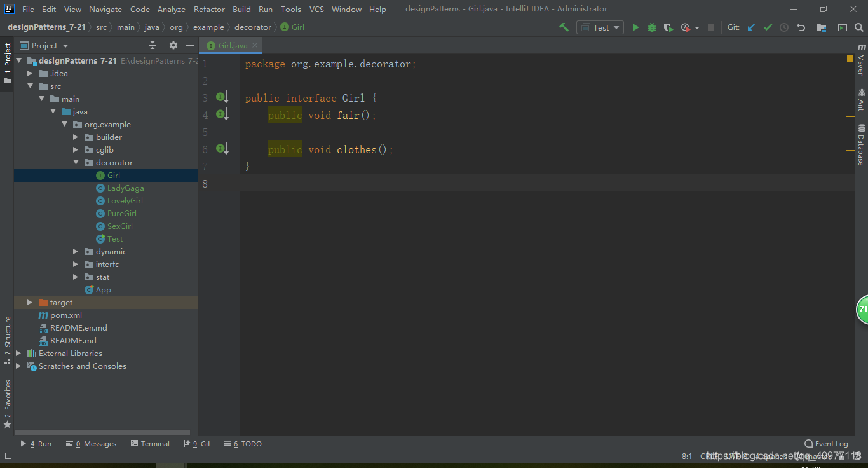Click the Collapse All icon in Project panel
The width and height of the screenshot is (868, 468).
153,45
